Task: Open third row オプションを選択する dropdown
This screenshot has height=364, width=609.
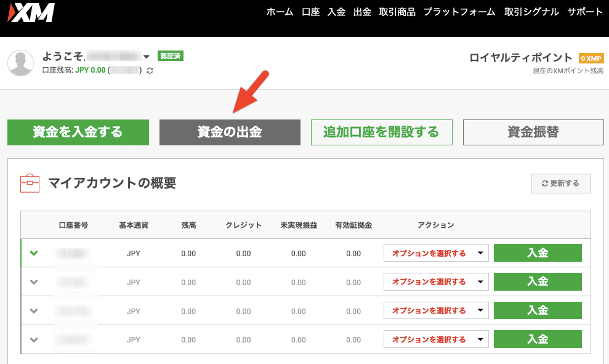Action: coord(436,310)
